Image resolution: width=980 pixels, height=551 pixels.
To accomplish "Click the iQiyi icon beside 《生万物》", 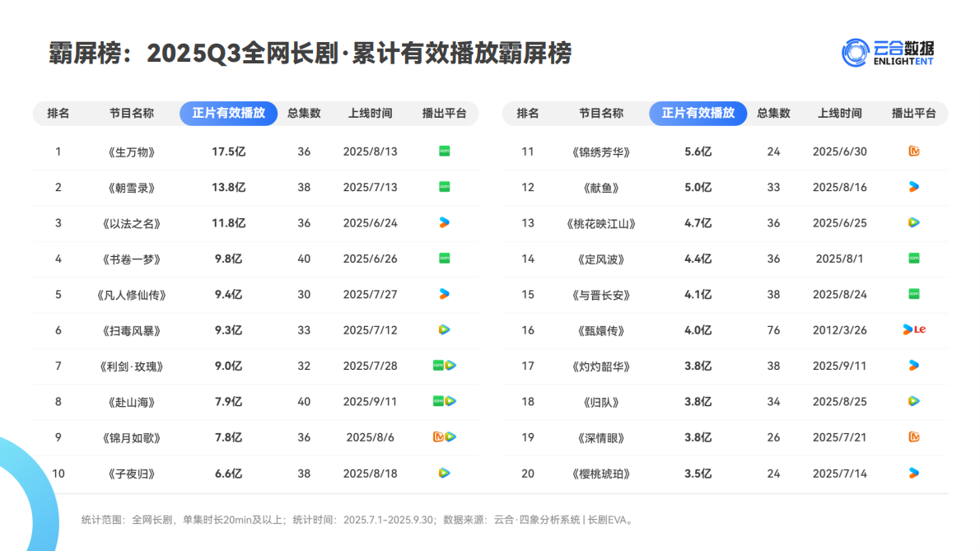I will pyautogui.click(x=445, y=152).
